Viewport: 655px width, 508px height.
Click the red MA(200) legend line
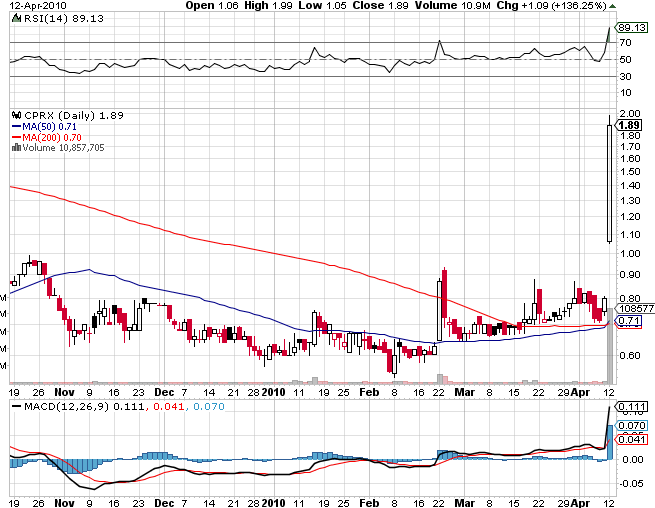tap(16, 137)
